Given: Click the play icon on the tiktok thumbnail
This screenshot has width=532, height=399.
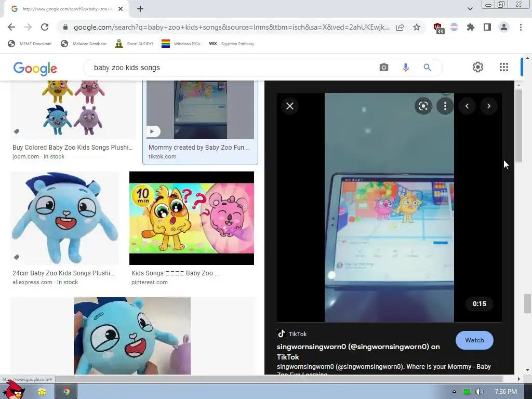Looking at the screenshot, I should pyautogui.click(x=153, y=131).
